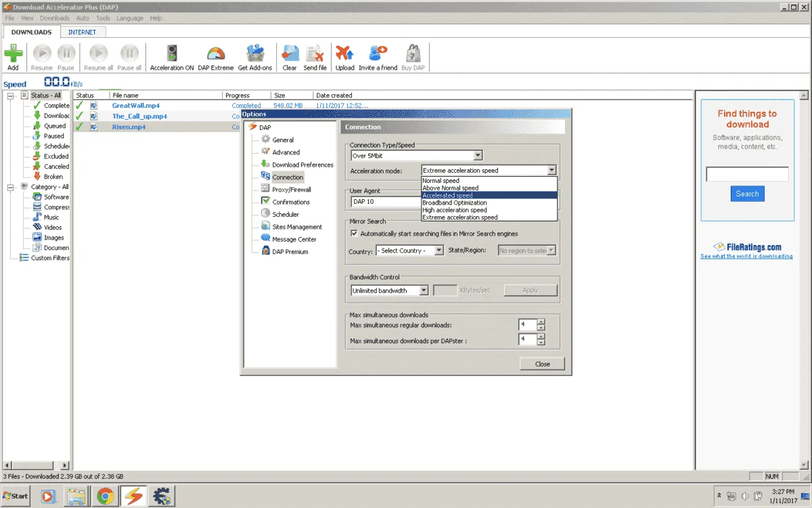
Task: Collapse the Status - All tree node
Action: pyautogui.click(x=11, y=96)
